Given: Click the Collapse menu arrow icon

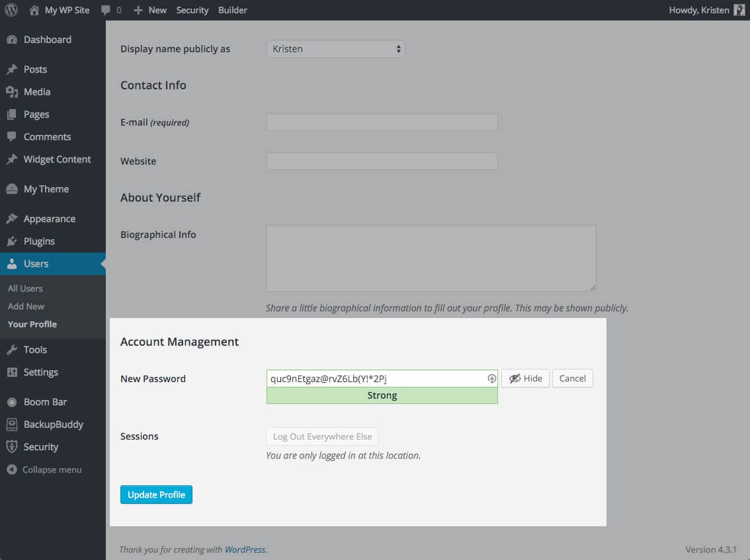Looking at the screenshot, I should (12, 469).
